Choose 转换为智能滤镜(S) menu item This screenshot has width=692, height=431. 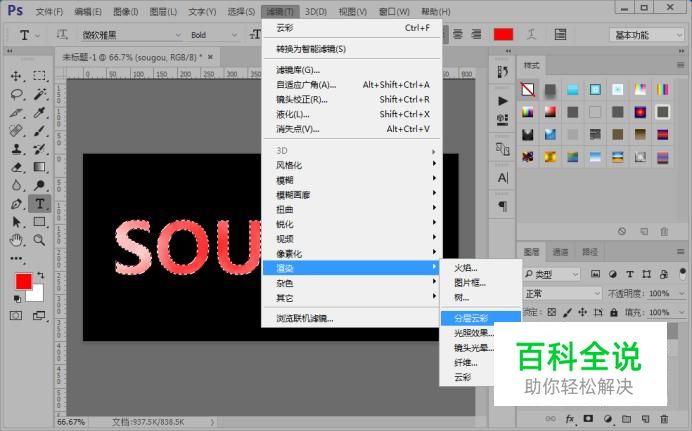tap(352, 49)
